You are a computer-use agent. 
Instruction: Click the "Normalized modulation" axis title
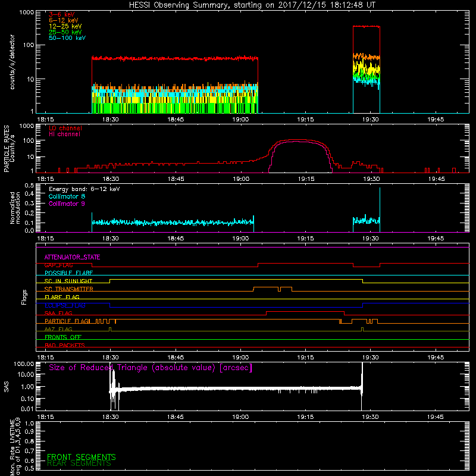click(x=15, y=208)
